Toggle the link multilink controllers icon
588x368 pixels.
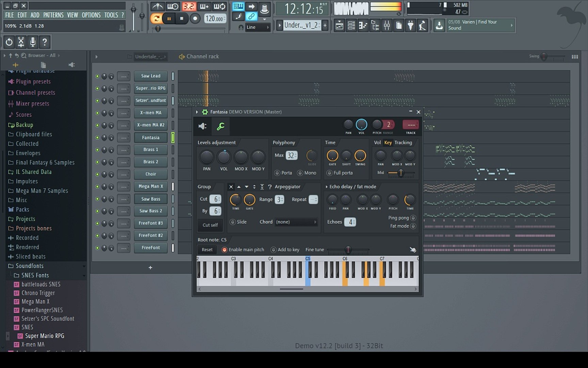(251, 16)
